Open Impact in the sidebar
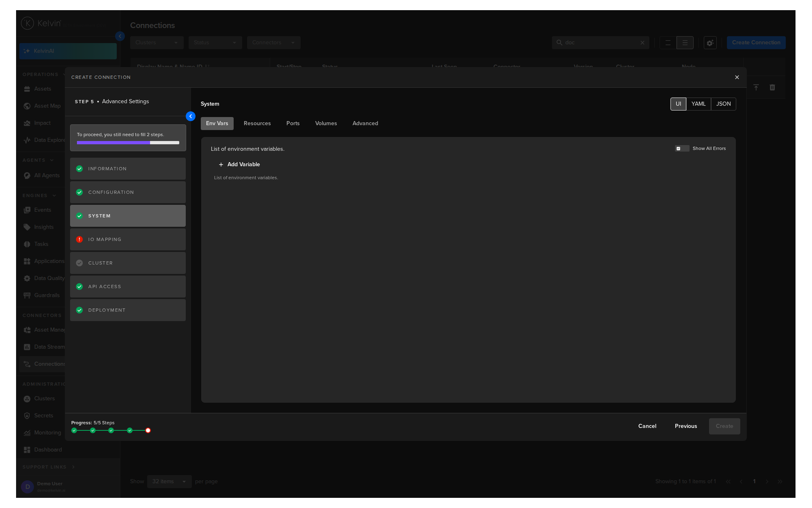 [x=42, y=123]
